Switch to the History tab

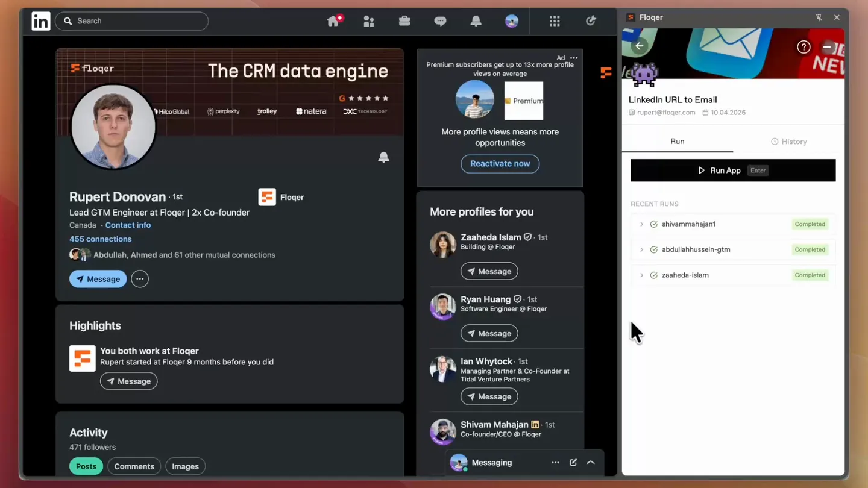pyautogui.click(x=788, y=142)
